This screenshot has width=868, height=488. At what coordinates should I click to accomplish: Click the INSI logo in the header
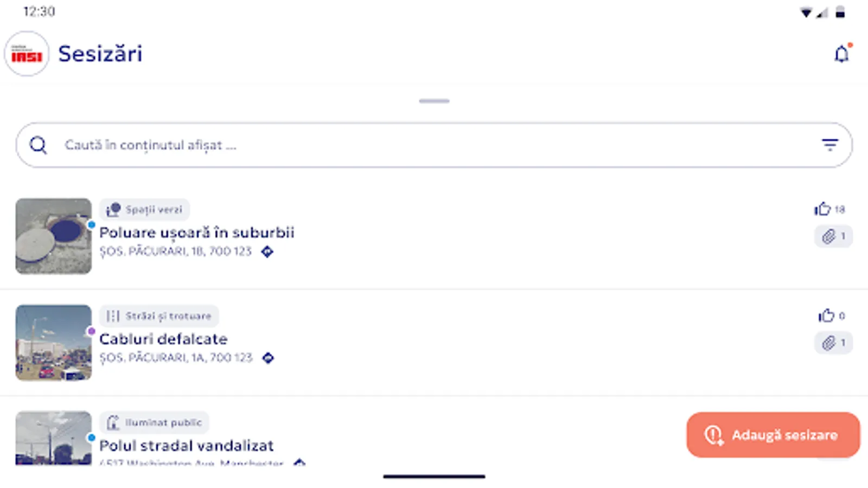(25, 54)
